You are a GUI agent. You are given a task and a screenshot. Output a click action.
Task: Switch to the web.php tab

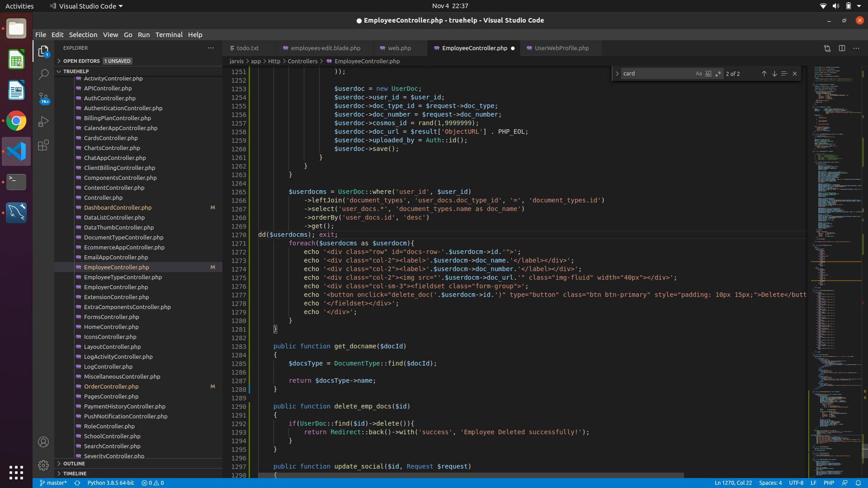[x=399, y=48]
